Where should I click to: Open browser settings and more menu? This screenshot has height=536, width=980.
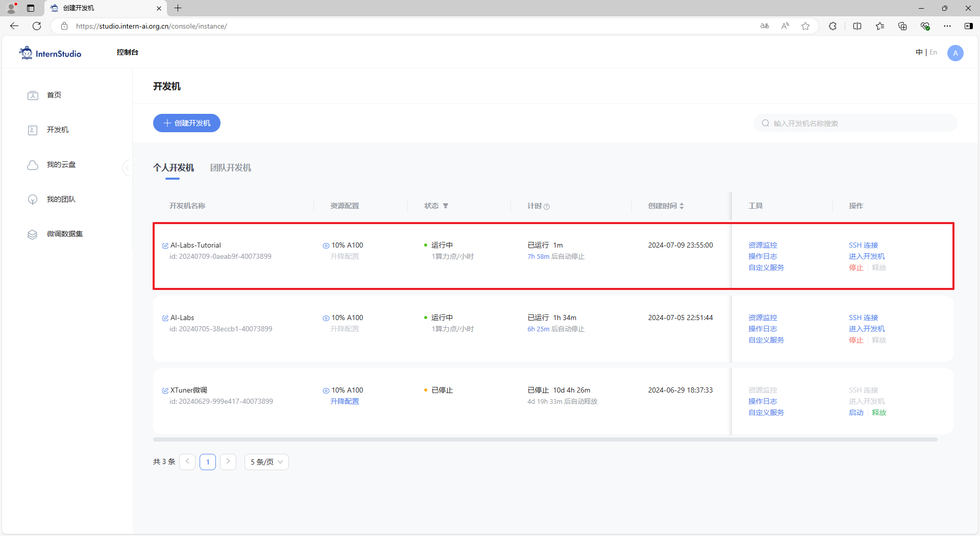(947, 26)
